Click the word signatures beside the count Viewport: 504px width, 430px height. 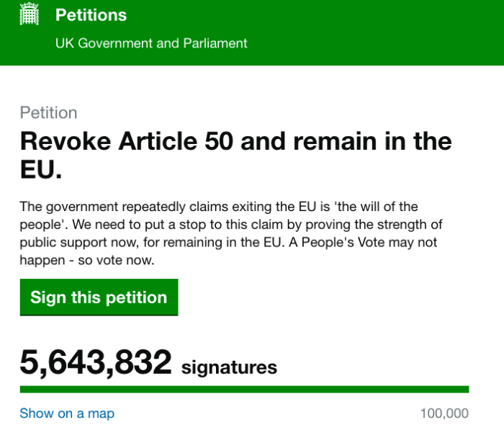point(229,367)
